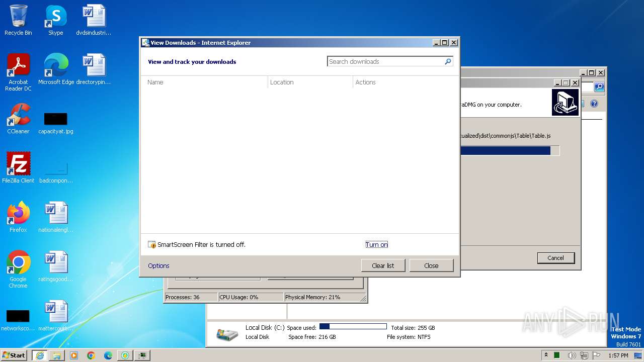644x362 pixels.
Task: Click the Start button
Action: point(14,355)
